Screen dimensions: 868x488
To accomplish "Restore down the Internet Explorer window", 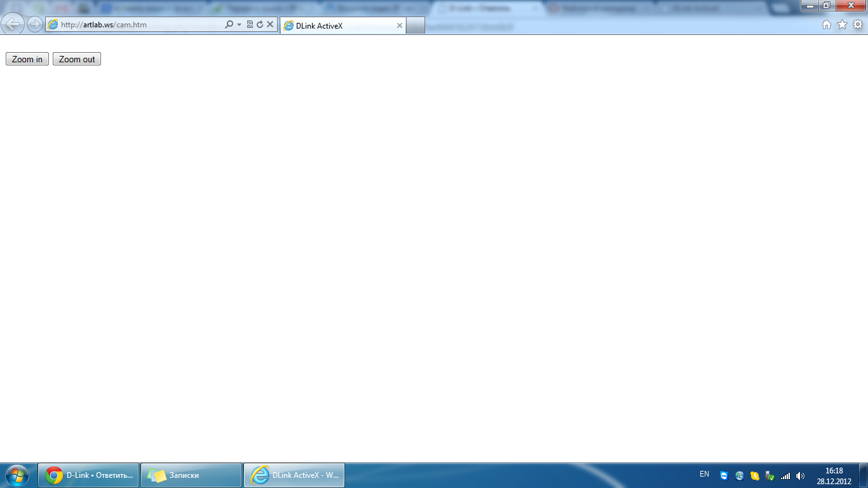I will click(x=827, y=6).
